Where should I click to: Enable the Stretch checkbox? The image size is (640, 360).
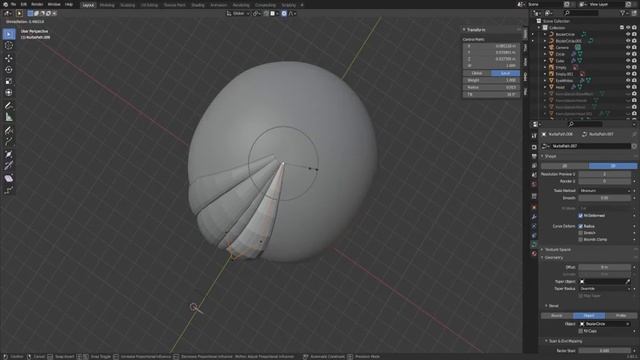pyautogui.click(x=580, y=233)
